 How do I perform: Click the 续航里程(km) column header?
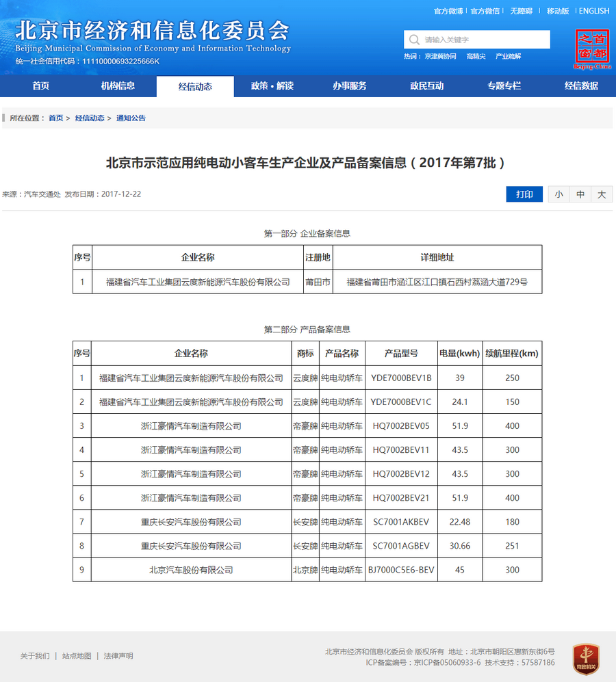tap(512, 353)
